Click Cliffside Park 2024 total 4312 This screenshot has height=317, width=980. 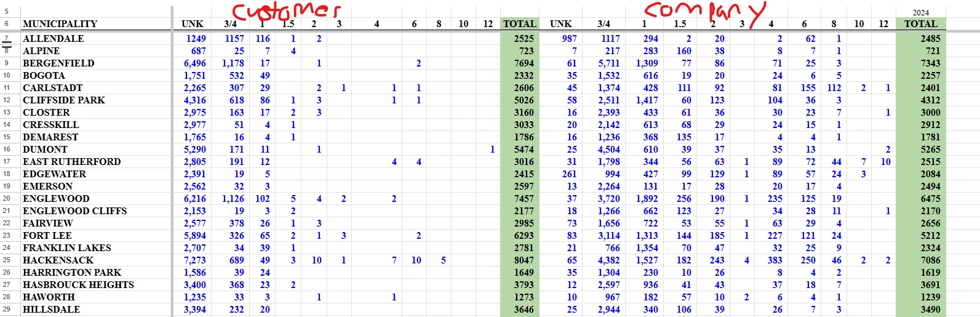[930, 100]
